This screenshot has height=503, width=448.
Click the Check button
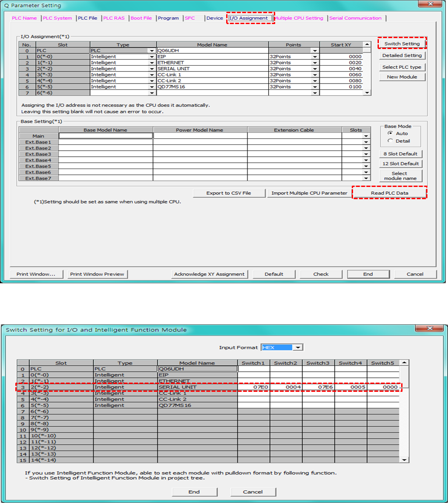tap(321, 274)
